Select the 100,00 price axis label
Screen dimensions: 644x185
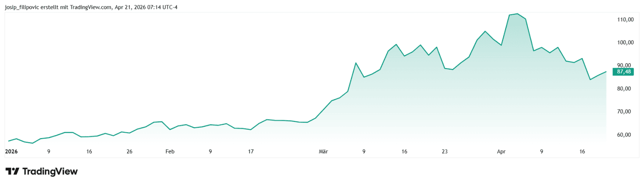tap(625, 43)
